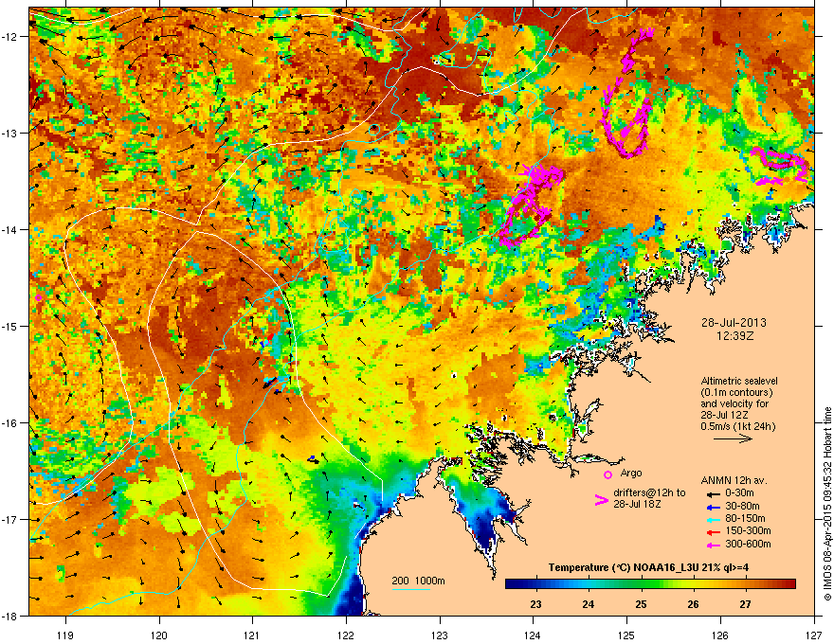
Task: Click the longitude axis label '122'
Action: [x=346, y=635]
